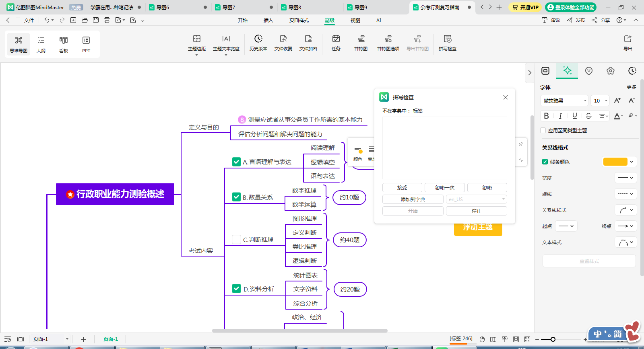The width and height of the screenshot is (644, 349).
Task: Check the box for C.判断推理
Action: [237, 239]
